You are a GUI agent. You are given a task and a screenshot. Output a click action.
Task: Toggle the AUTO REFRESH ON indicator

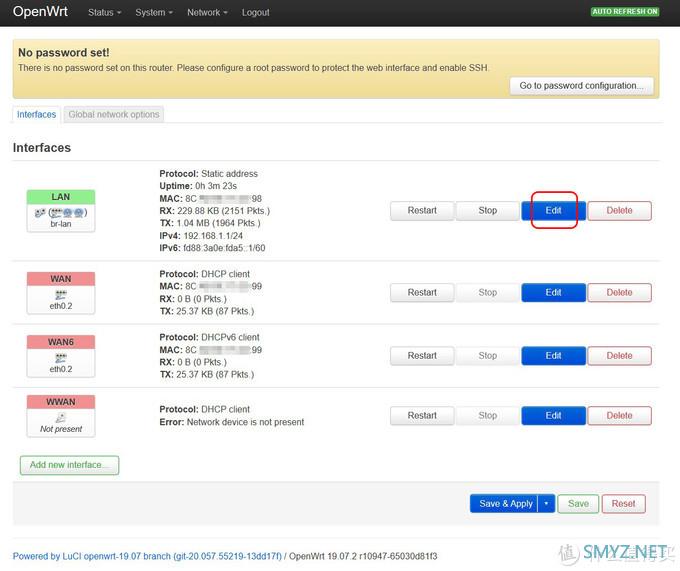(625, 12)
